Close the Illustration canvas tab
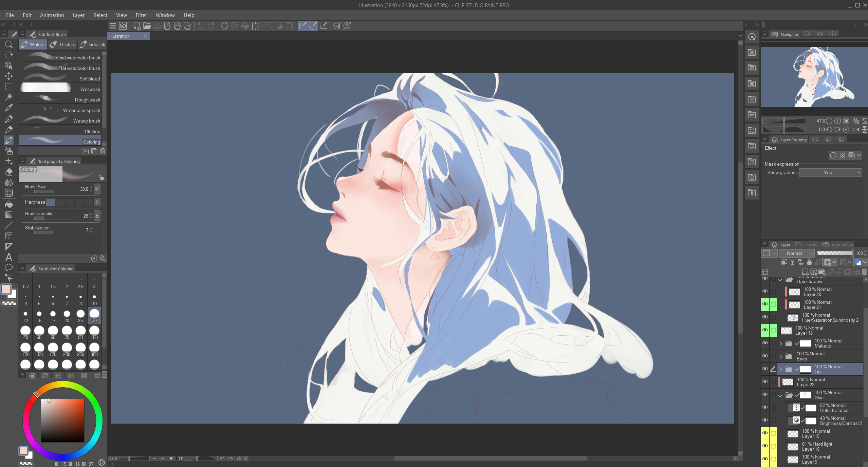The width and height of the screenshot is (868, 467). coord(146,36)
